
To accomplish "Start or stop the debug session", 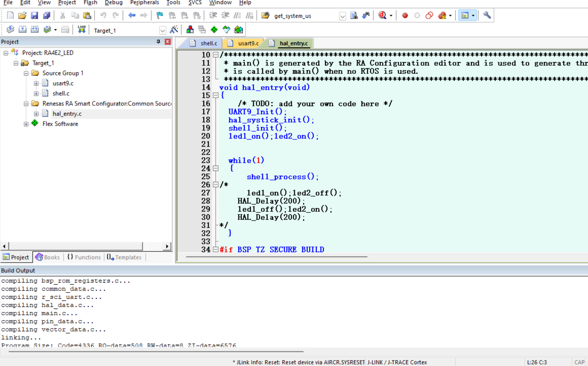I will [x=383, y=16].
